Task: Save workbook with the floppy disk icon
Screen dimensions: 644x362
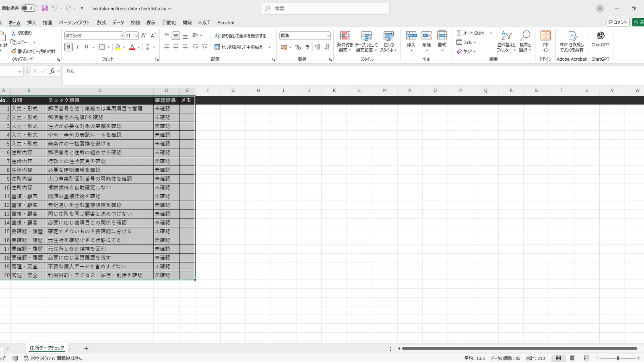Action: pos(45,8)
